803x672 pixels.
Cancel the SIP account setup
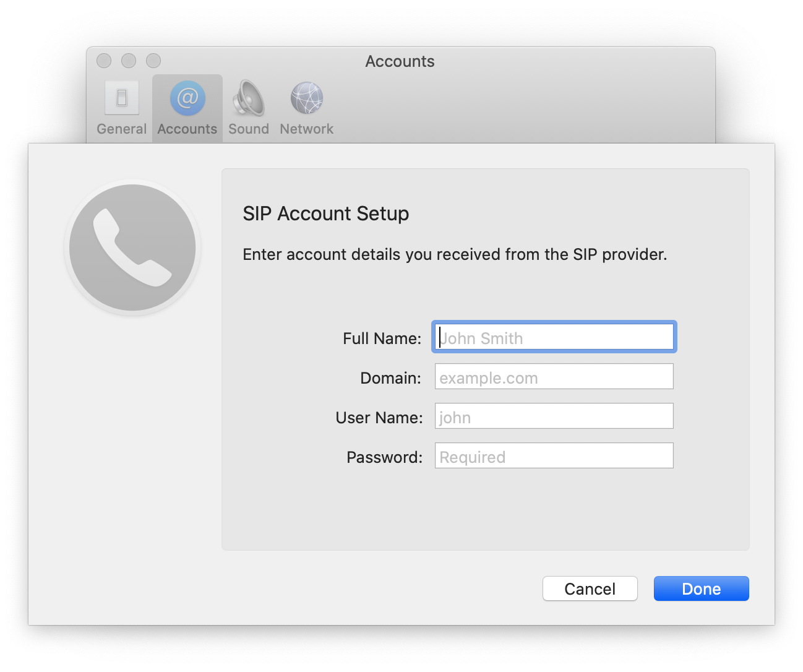(x=590, y=588)
